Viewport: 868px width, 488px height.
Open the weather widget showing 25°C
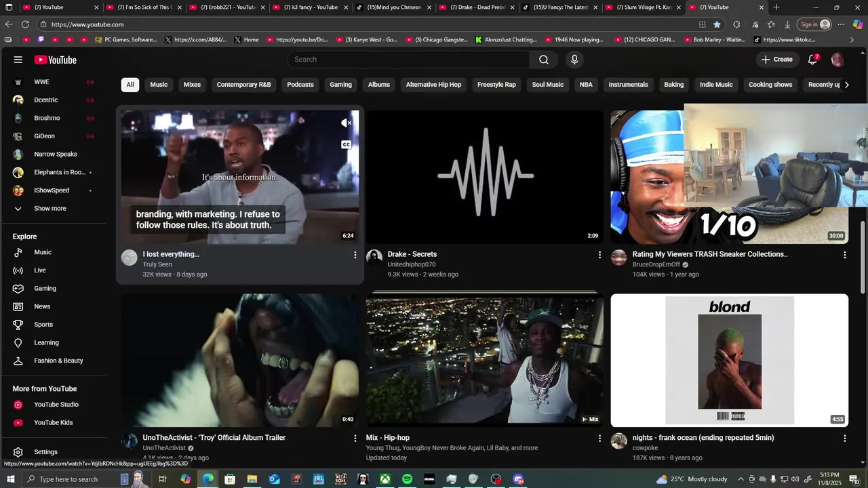(692, 479)
